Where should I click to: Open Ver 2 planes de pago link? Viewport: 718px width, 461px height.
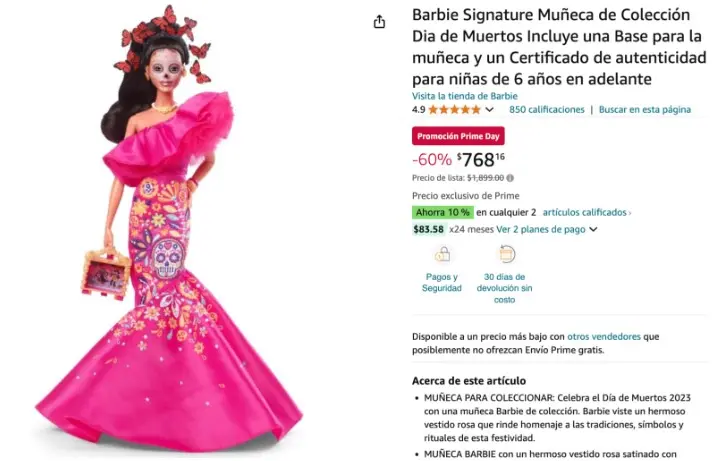541,229
